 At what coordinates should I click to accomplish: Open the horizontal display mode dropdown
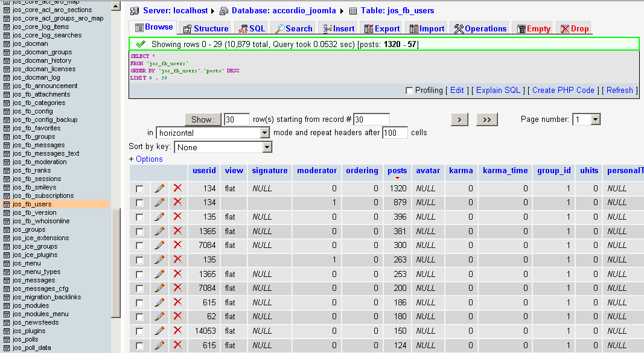[x=212, y=133]
